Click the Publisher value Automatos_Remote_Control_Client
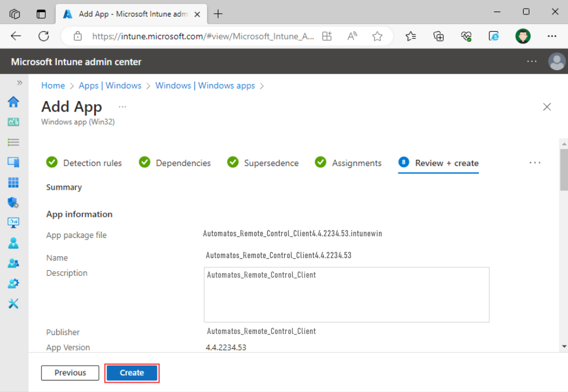568x392 pixels. pos(261,331)
